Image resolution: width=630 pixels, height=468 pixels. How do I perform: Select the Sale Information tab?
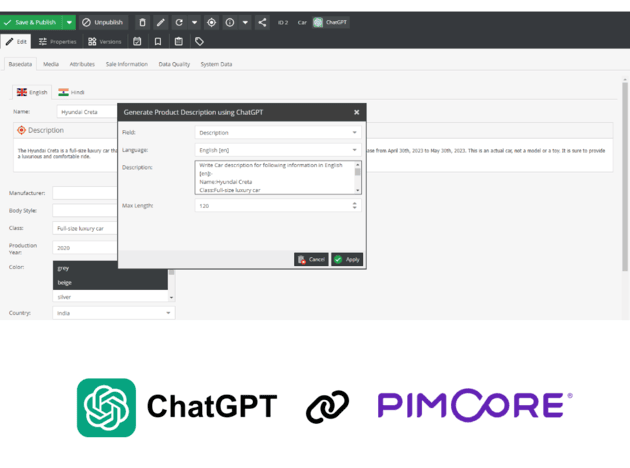coord(127,64)
